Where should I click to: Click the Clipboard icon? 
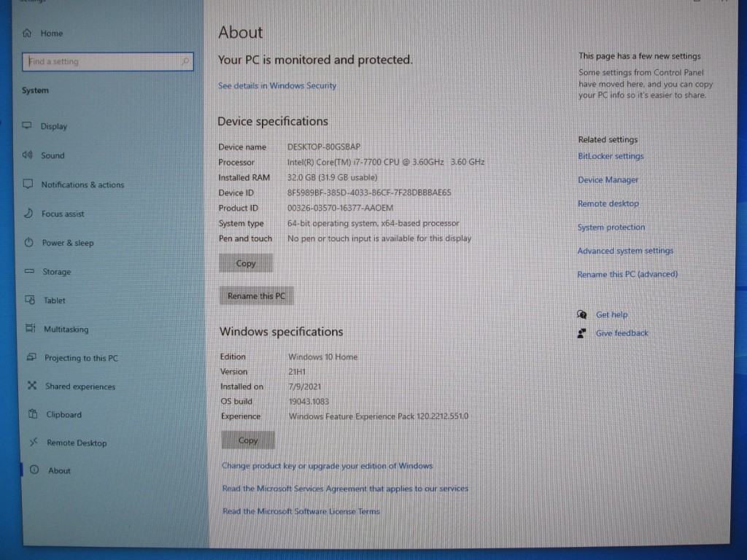pos(33,413)
